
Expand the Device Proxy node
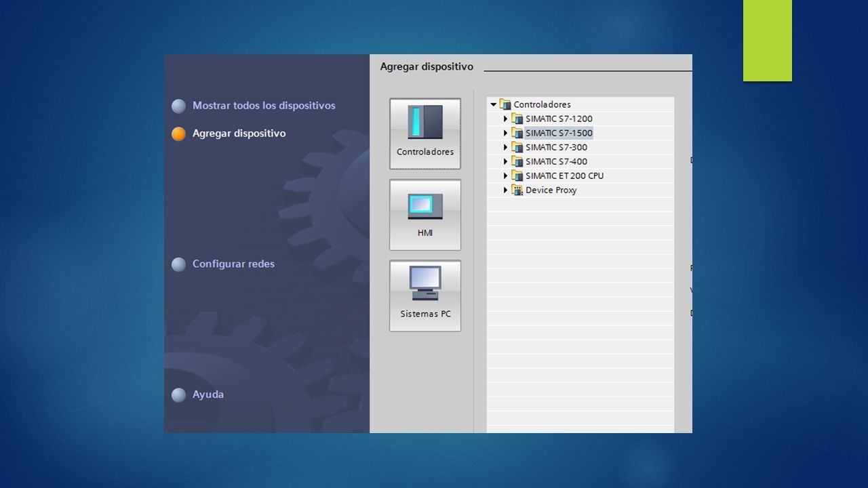(x=505, y=190)
